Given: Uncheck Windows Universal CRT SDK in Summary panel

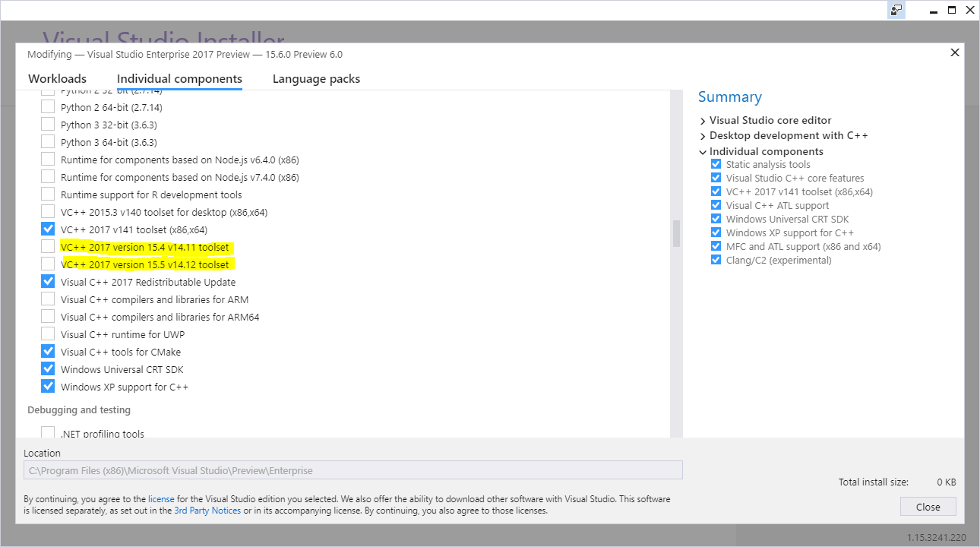Looking at the screenshot, I should coord(716,220).
